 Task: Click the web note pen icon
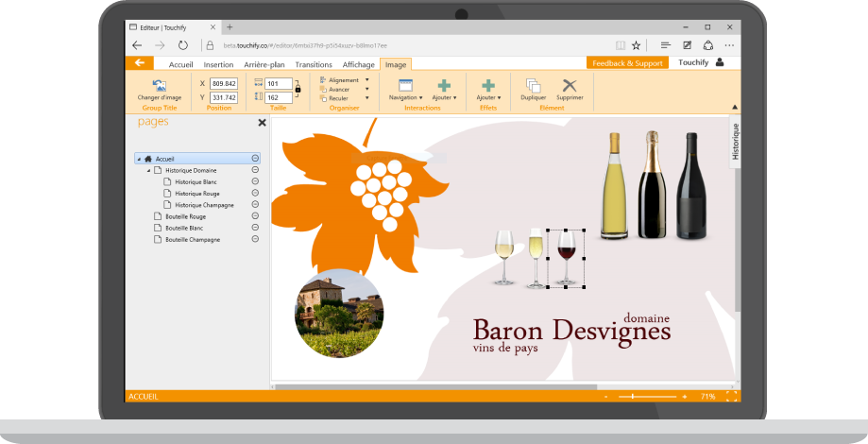click(687, 45)
